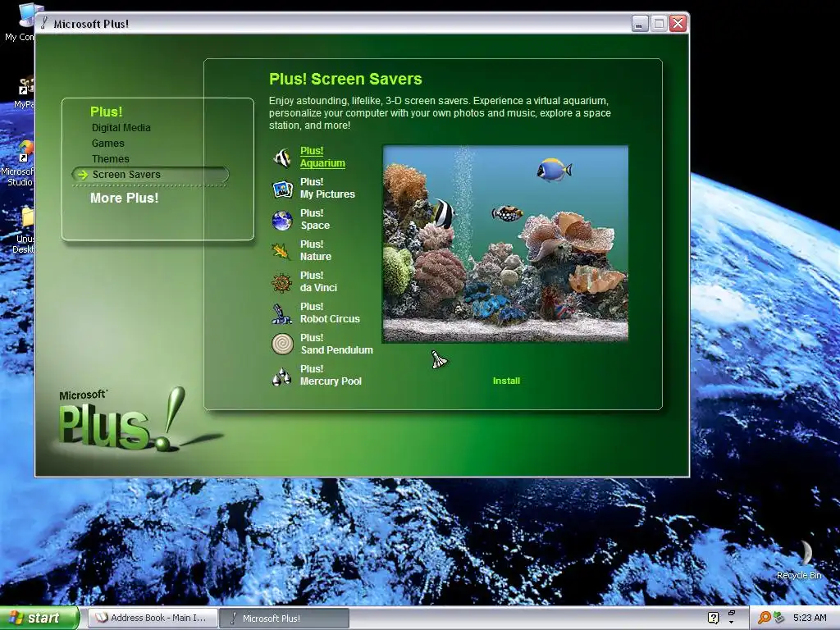Screen dimensions: 840x630
Task: Select the Screen Savers menu entry
Action: click(150, 174)
